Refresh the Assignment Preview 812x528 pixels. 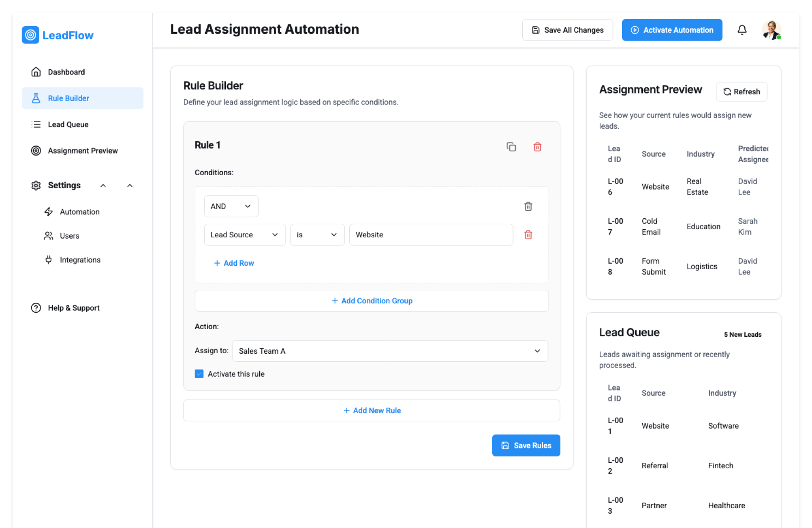(741, 92)
